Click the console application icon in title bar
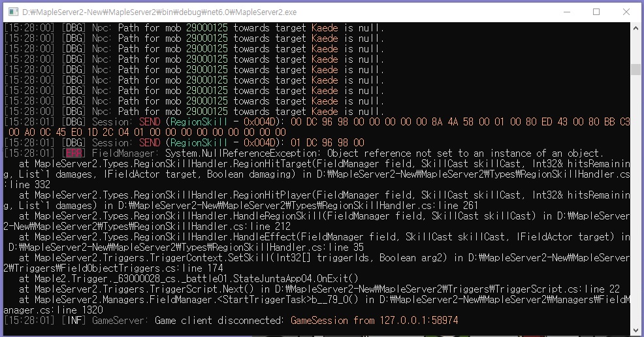644x337 pixels. (14, 12)
